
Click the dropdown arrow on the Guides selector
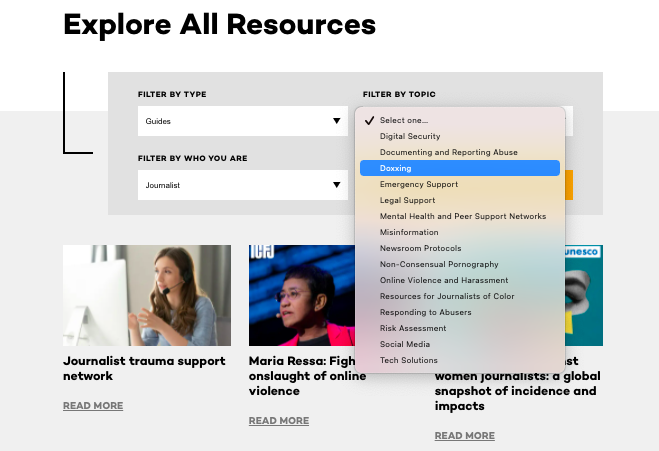tap(336, 121)
